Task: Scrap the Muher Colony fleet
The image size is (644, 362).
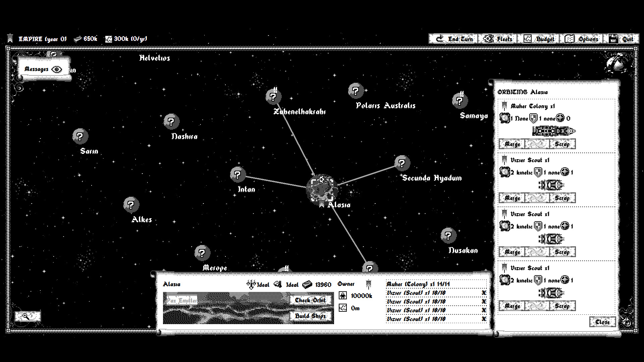Action: pyautogui.click(x=562, y=144)
